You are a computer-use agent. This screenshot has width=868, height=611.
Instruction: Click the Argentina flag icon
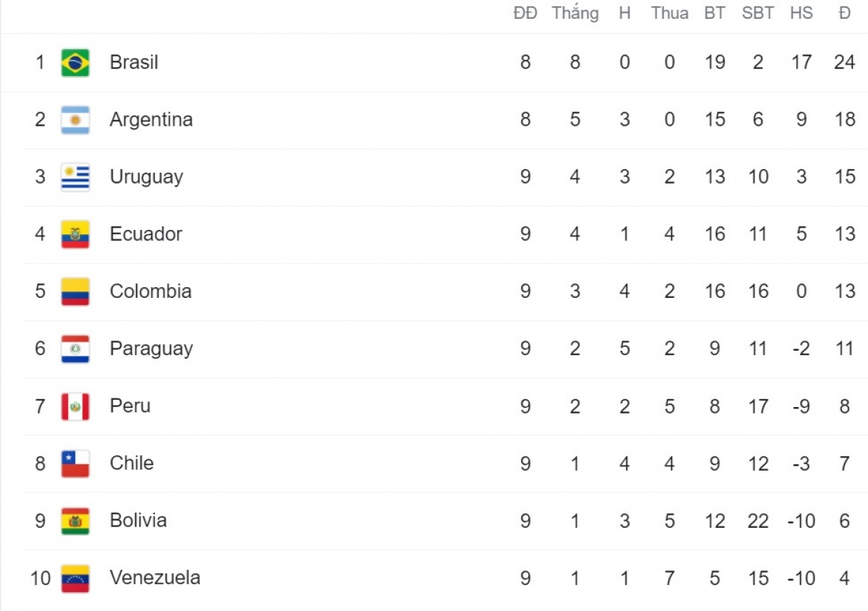(75, 119)
